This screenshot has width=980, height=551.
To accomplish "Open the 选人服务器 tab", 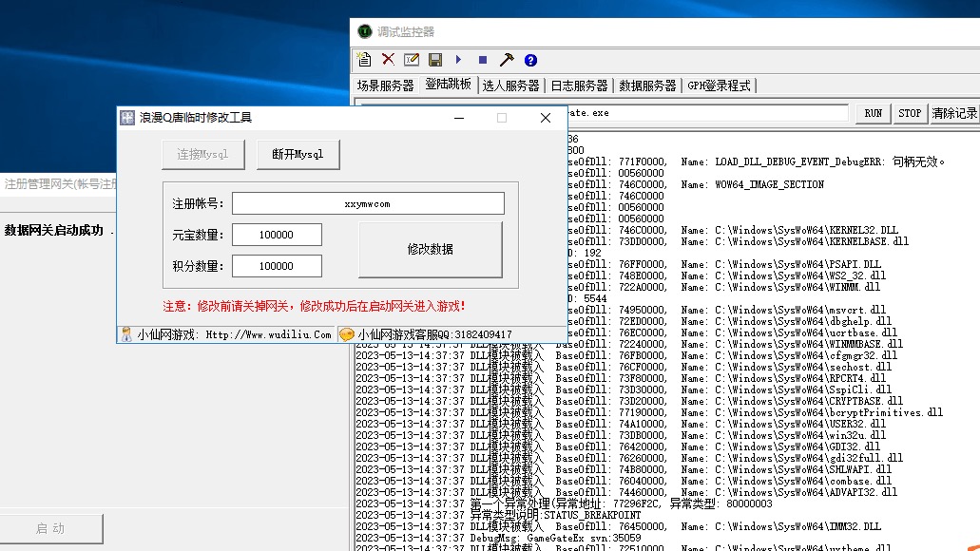I will (x=510, y=85).
